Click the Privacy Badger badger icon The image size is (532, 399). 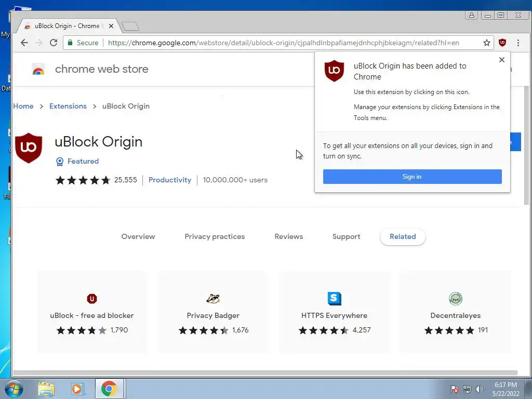click(213, 299)
